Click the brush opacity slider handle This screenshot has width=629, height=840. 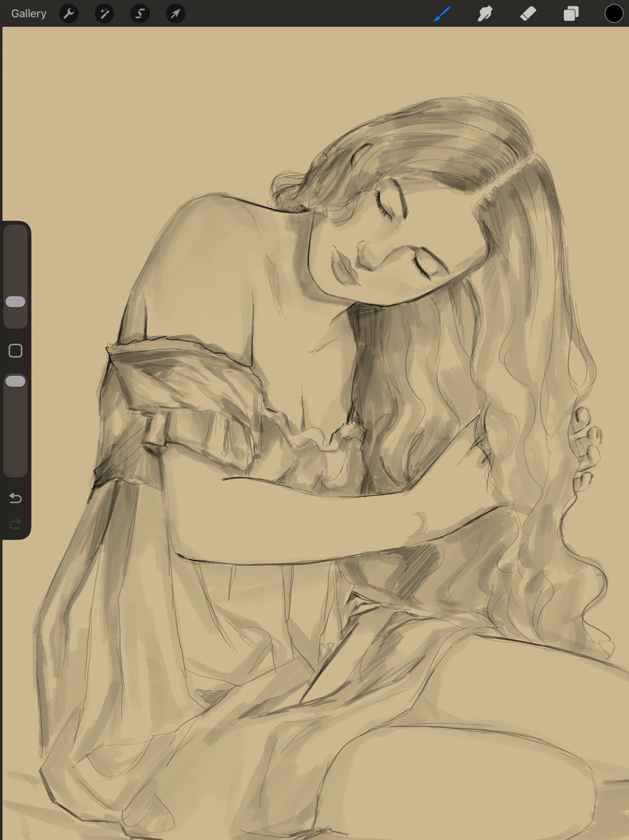(15, 381)
